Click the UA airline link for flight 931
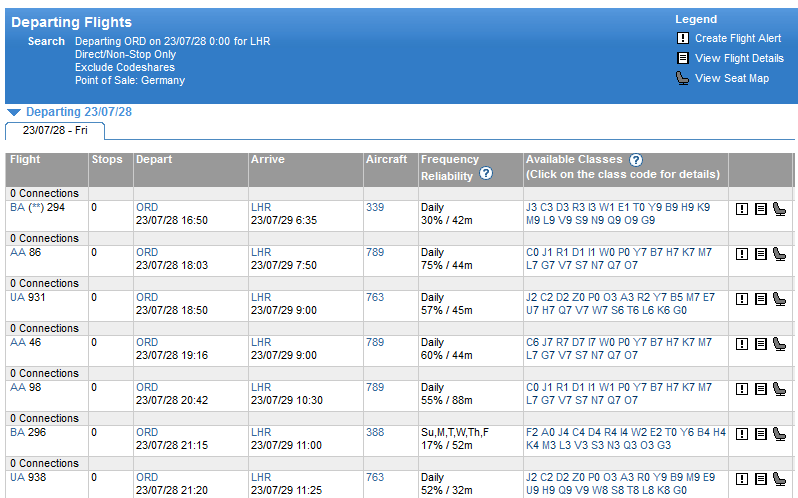The height and width of the screenshot is (498, 798). tap(17, 297)
